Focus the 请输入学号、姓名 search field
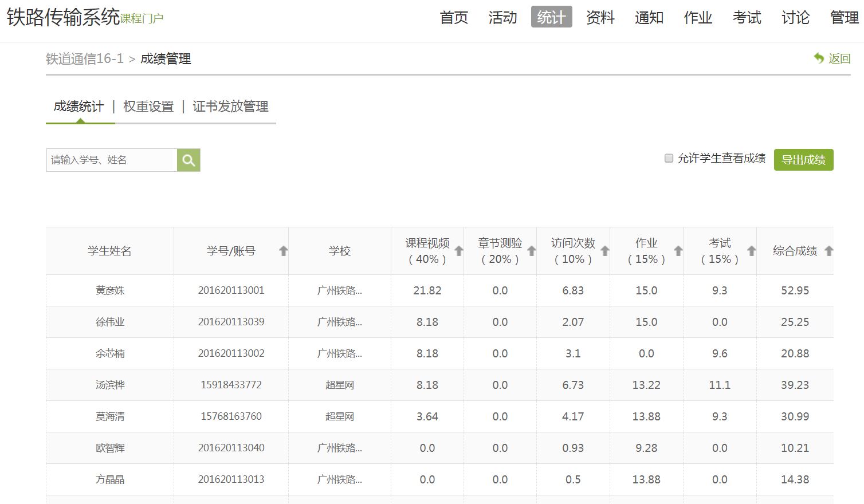864x504 pixels. click(112, 160)
